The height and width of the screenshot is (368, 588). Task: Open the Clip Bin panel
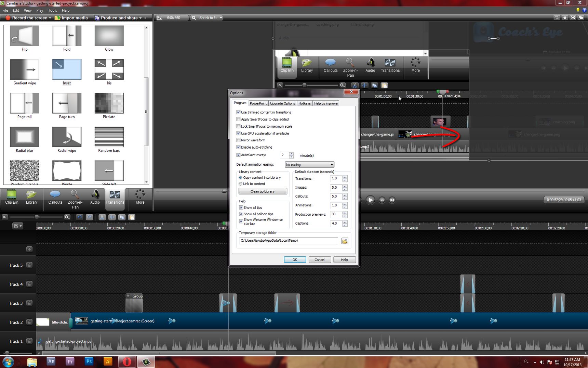tap(12, 198)
